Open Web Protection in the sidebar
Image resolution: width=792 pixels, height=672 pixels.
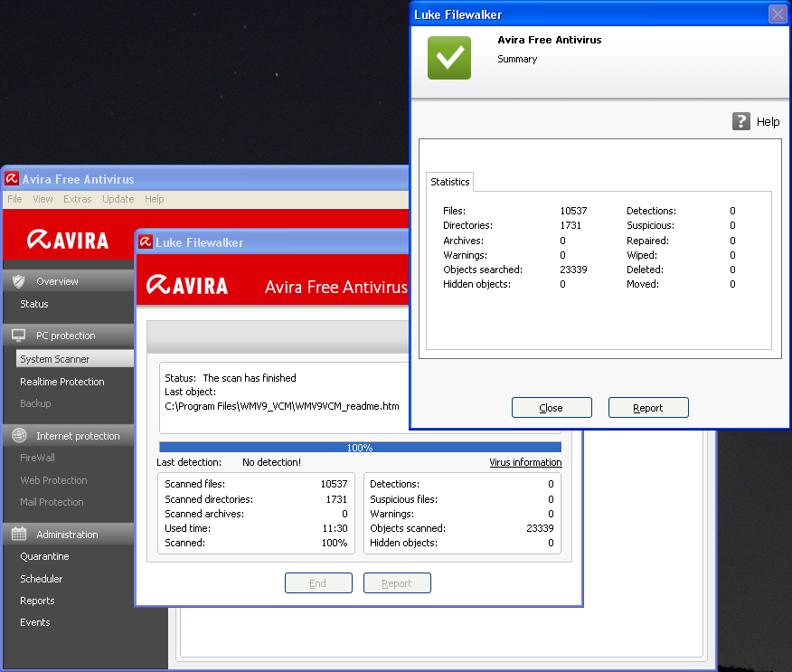point(53,480)
